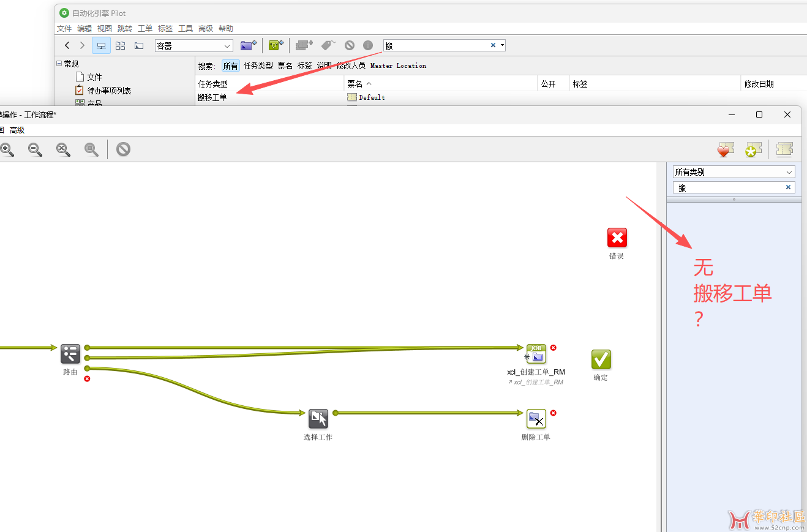807x532 pixels.
Task: Open the 工单 menu in the menu bar
Action: click(145, 29)
